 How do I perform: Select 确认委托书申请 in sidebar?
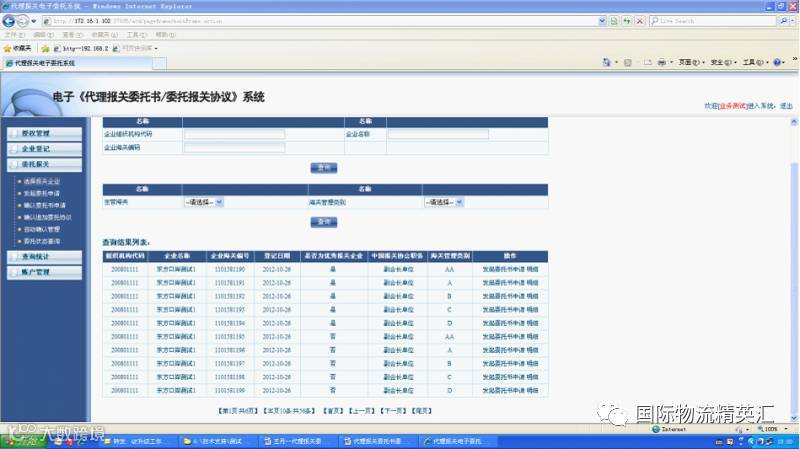pyautogui.click(x=44, y=205)
